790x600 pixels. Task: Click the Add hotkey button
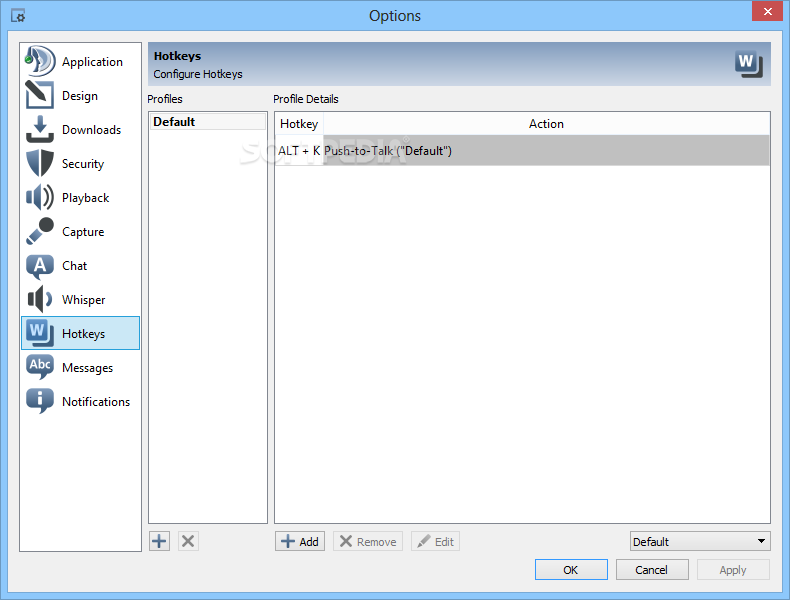(300, 541)
